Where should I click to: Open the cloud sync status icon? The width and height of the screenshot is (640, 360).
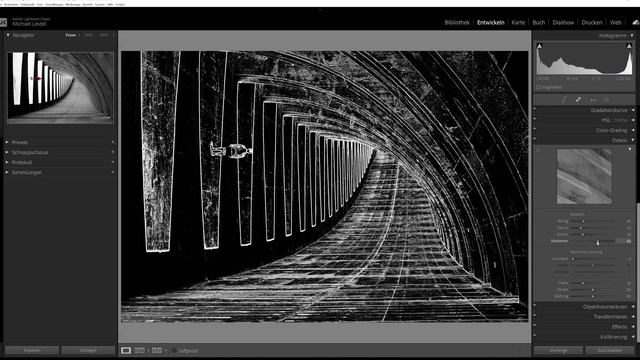(x=636, y=22)
